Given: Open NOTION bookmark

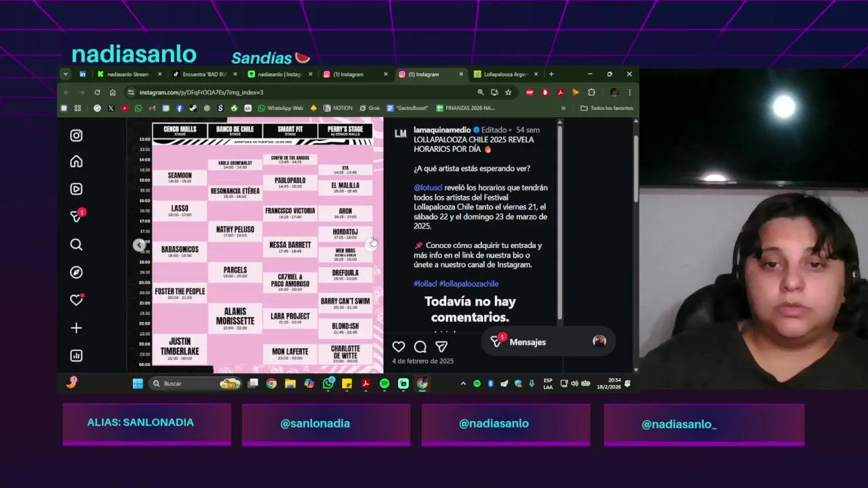Looking at the screenshot, I should coord(338,108).
